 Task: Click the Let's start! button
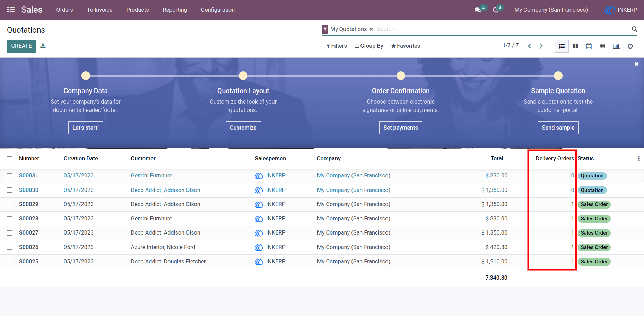86,128
